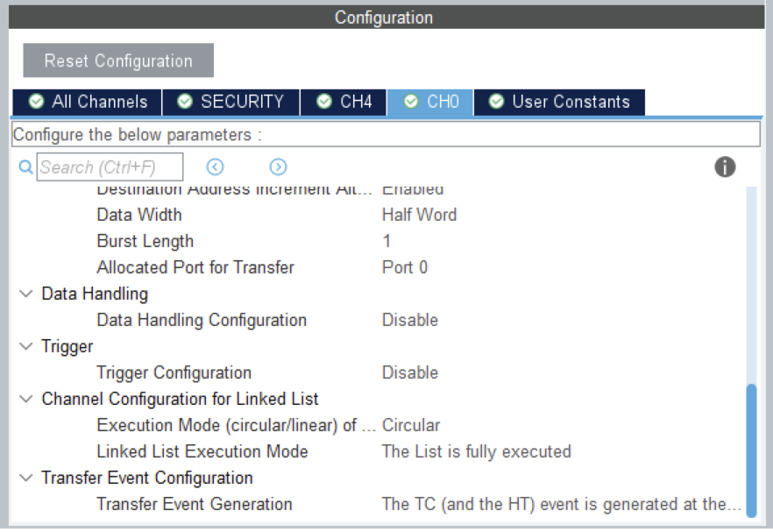Click the Search (Ctrl+F) input field

[110, 167]
